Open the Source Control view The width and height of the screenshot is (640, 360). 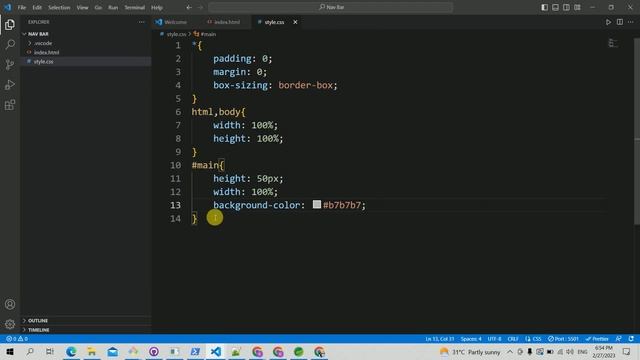tap(10, 64)
